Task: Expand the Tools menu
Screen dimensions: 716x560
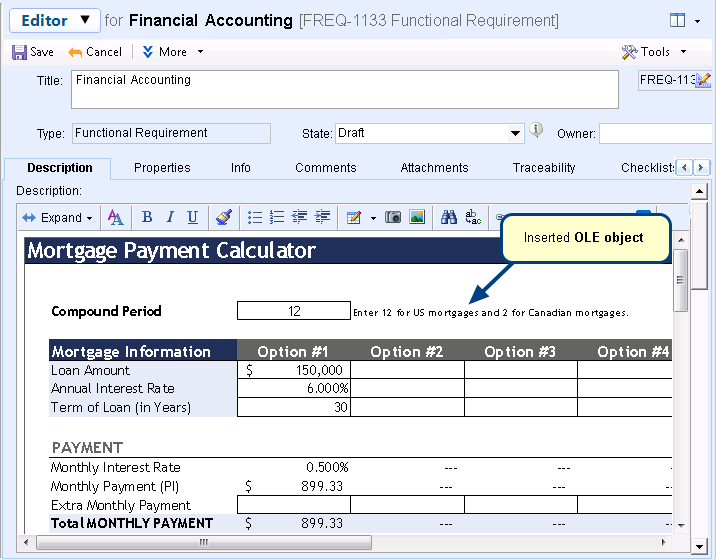Action: click(x=655, y=52)
